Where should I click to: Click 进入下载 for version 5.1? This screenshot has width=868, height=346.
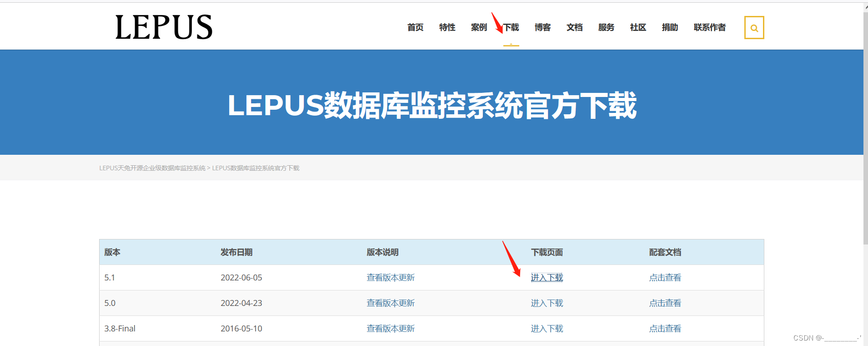pos(547,278)
